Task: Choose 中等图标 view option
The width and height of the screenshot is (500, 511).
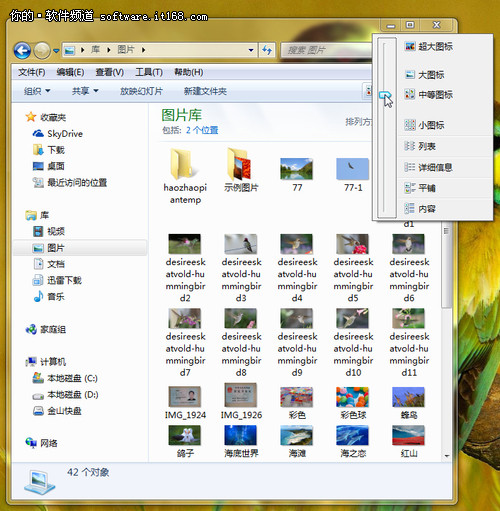Action: [x=429, y=95]
